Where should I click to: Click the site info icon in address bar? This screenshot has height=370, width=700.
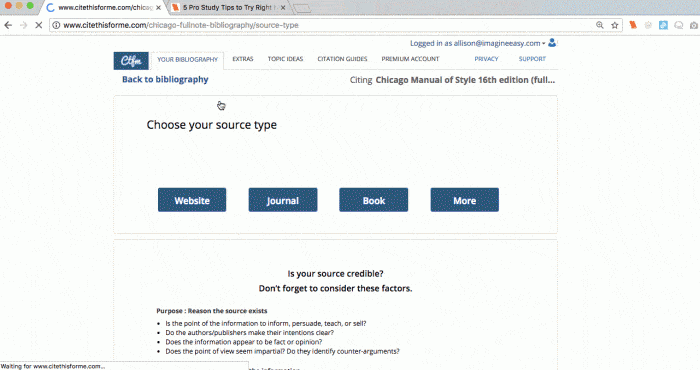pyautogui.click(x=56, y=25)
